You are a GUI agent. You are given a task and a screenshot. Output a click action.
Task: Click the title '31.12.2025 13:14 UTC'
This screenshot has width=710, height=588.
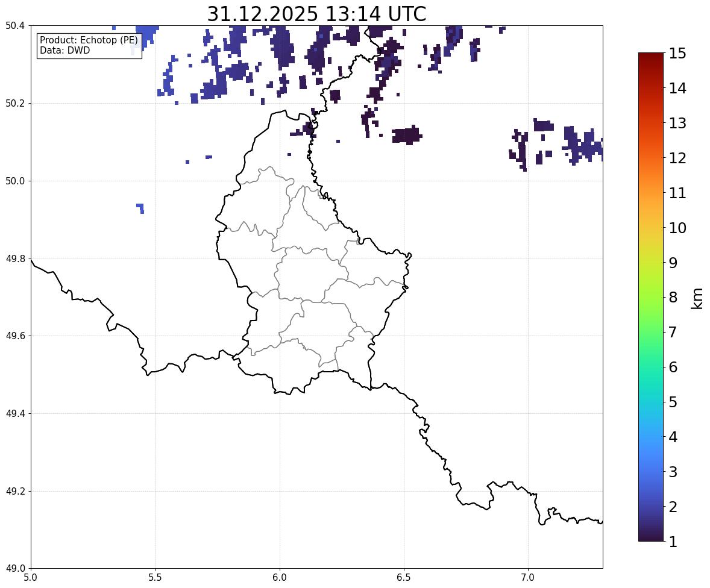pos(316,14)
